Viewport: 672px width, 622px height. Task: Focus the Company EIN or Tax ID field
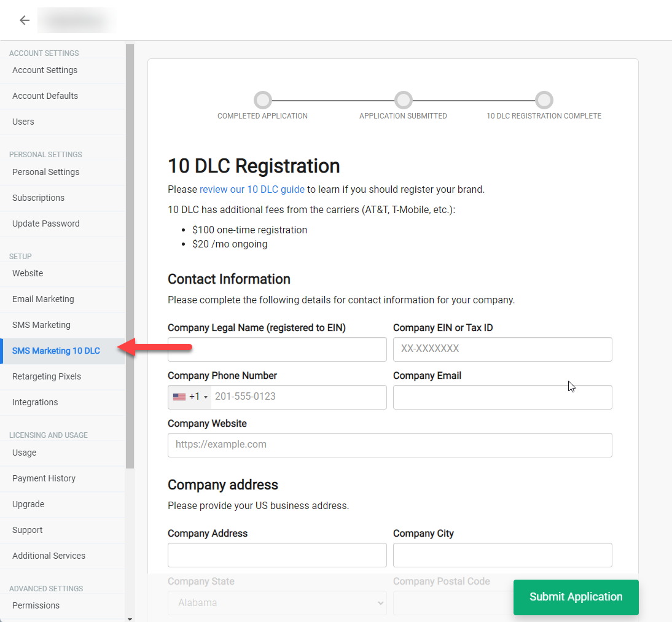502,349
